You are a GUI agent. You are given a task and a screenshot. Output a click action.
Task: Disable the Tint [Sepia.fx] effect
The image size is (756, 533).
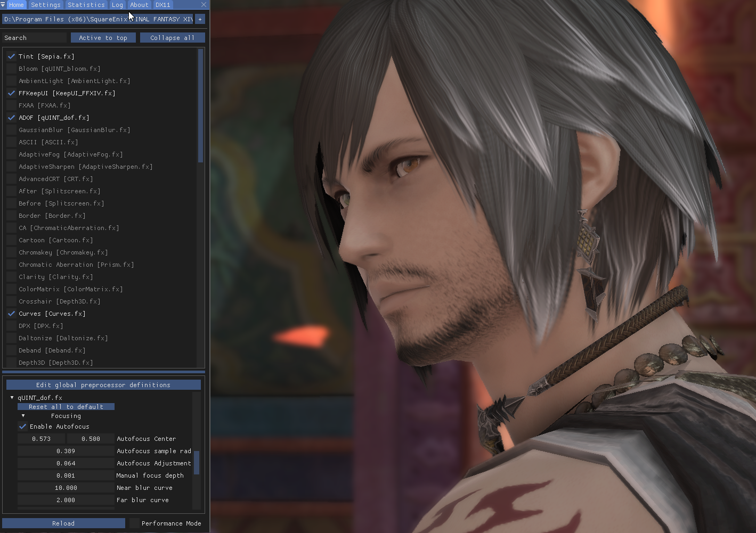point(11,56)
